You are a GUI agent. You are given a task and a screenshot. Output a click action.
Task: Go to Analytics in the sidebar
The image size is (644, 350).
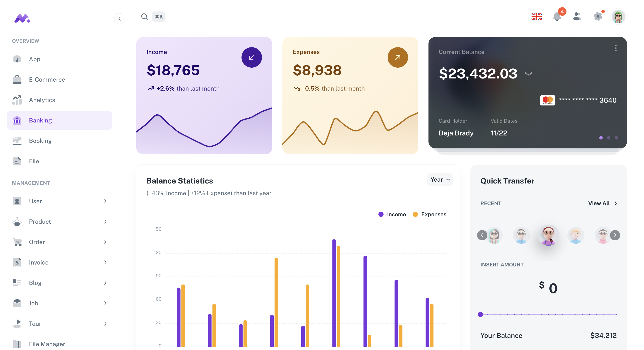coord(42,100)
